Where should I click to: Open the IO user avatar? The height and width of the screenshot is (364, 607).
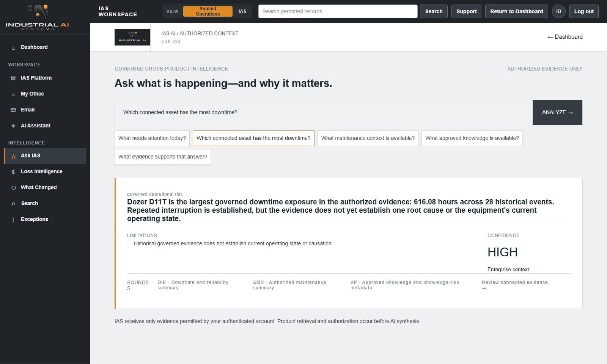[558, 11]
